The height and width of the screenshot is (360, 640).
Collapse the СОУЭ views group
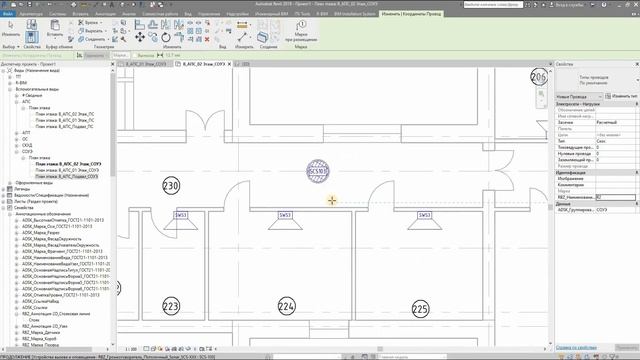[x=17, y=151]
